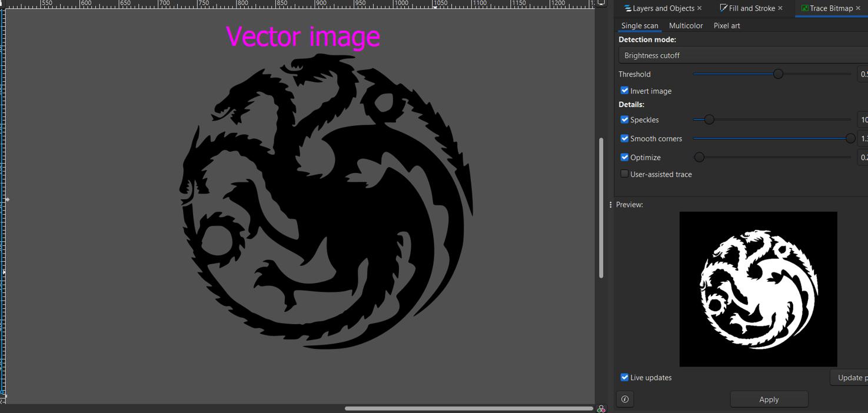Click the canvas horizontal scrollbar thumb
The height and width of the screenshot is (413, 868).
(x=469, y=408)
